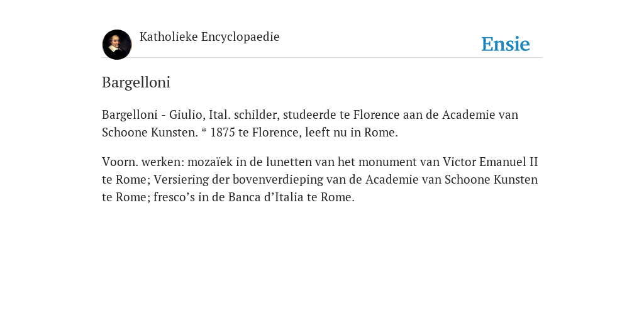This screenshot has height=322, width=644.
Task: Click the paragraph starting 'Bargelloni - Giulio'
Action: coord(310,123)
